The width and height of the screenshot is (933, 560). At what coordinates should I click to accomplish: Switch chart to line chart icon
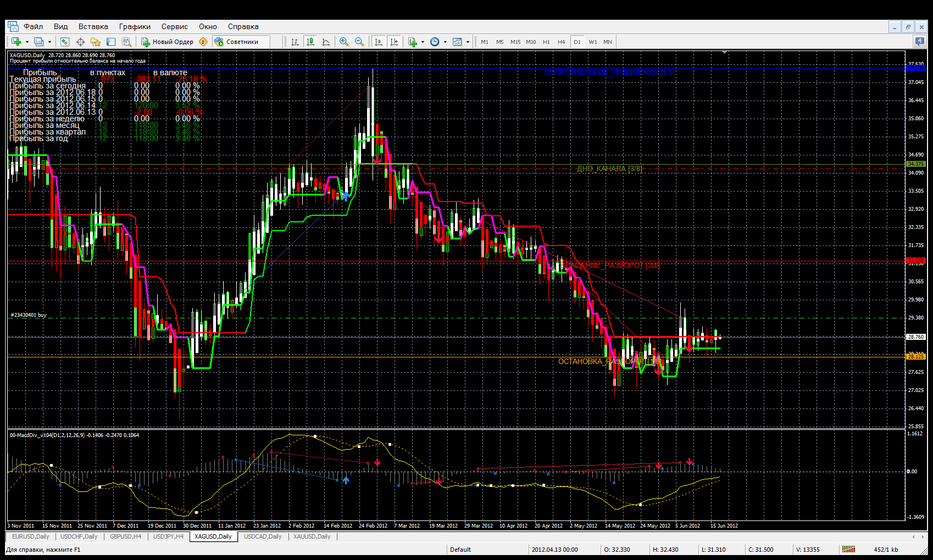(x=326, y=42)
